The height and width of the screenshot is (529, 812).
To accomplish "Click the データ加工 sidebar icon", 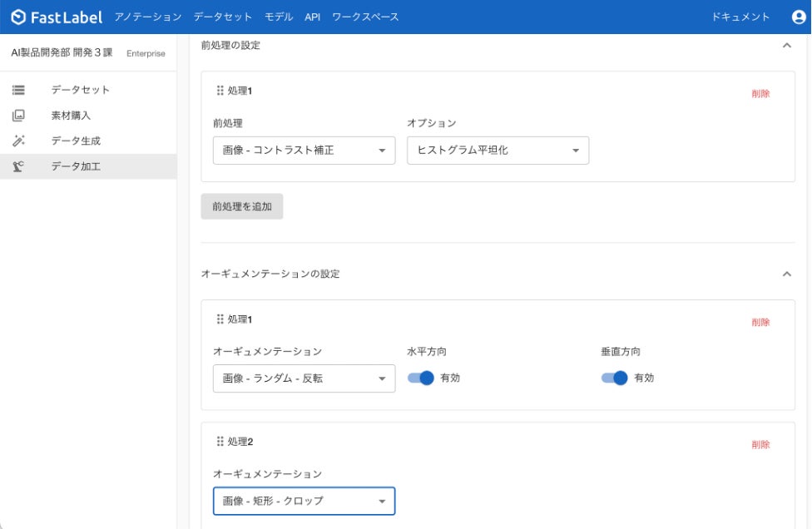I will coord(18,166).
